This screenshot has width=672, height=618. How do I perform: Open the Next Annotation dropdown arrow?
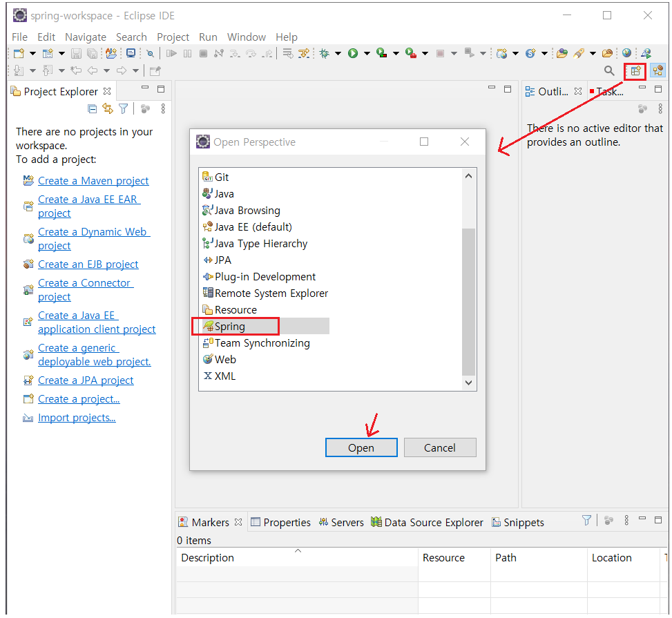tap(32, 70)
